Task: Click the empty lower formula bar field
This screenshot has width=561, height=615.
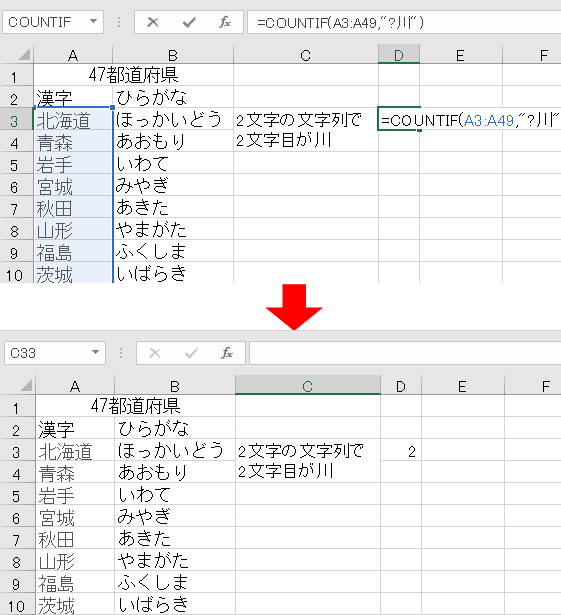Action: pyautogui.click(x=405, y=353)
